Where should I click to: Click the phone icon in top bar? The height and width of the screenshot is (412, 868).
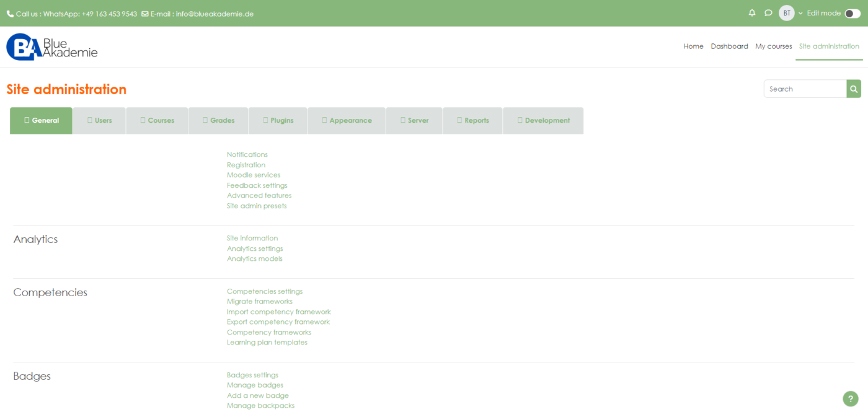coord(10,14)
